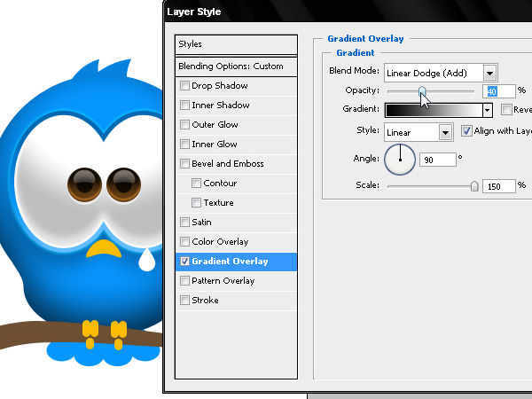Toggle the Reverse gradient checkbox
Viewport: 532px width, 399px height.
coord(506,110)
